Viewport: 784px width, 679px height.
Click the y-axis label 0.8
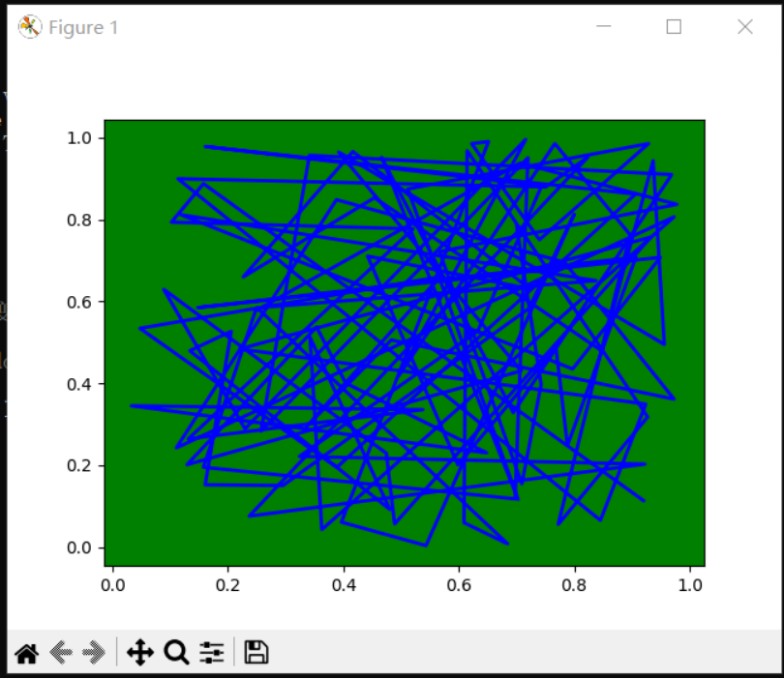click(79, 220)
